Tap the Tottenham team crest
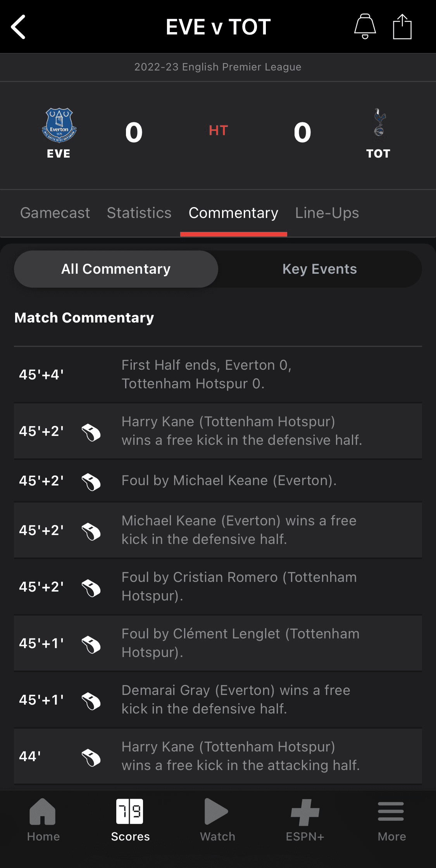The height and width of the screenshot is (868, 436). coord(379,123)
